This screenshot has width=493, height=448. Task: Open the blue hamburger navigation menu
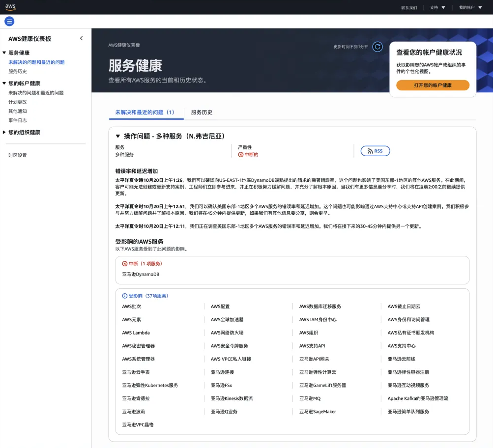[9, 21]
